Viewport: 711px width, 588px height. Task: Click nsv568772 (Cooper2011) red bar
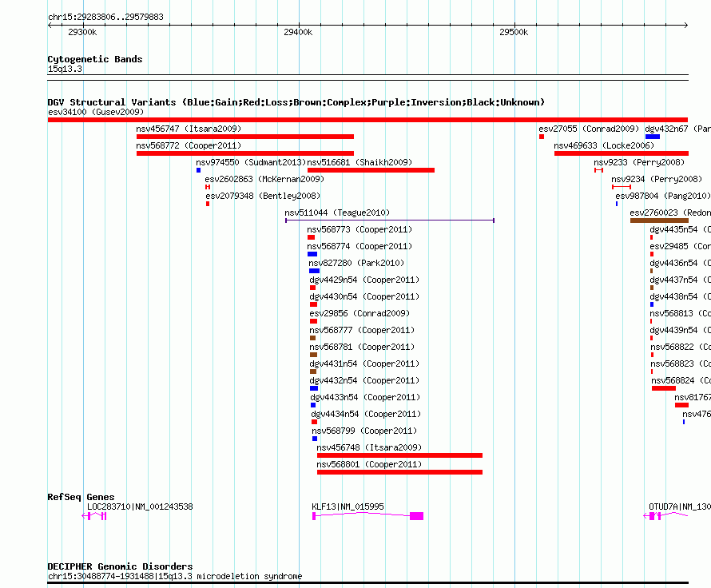tap(245, 153)
